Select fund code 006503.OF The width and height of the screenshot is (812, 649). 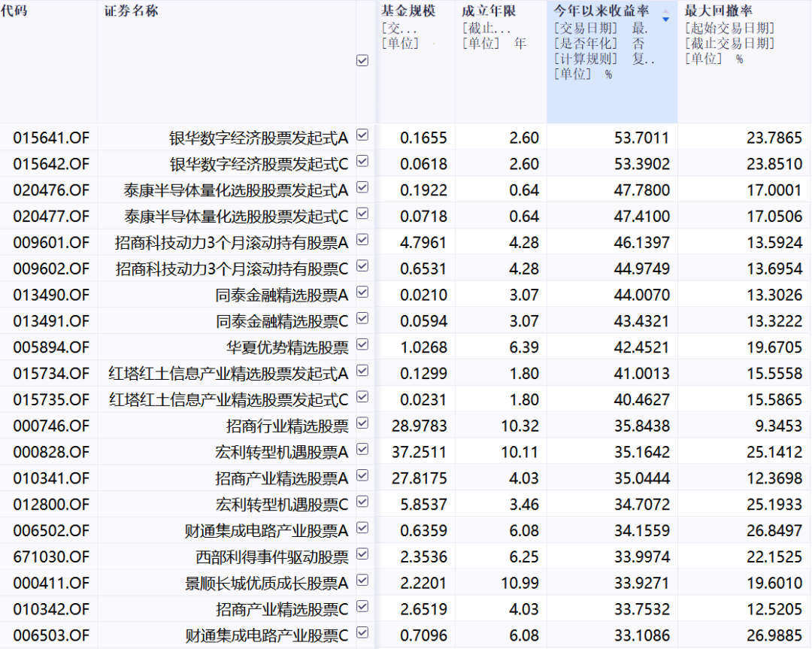51,635
